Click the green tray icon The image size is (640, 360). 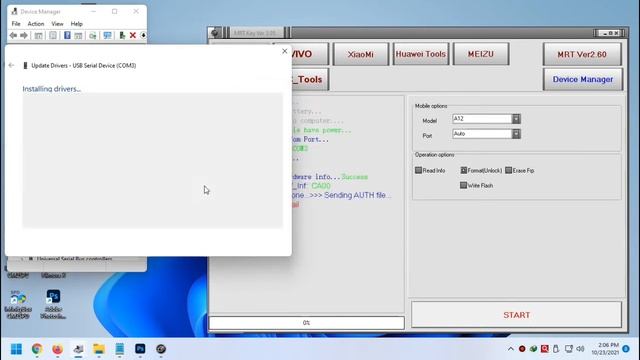click(533, 349)
